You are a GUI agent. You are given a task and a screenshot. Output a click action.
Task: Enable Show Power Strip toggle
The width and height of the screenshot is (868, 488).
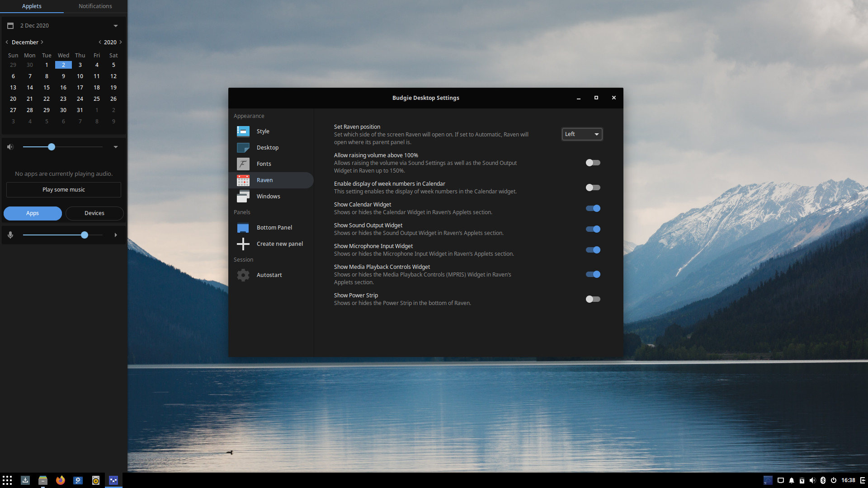593,299
